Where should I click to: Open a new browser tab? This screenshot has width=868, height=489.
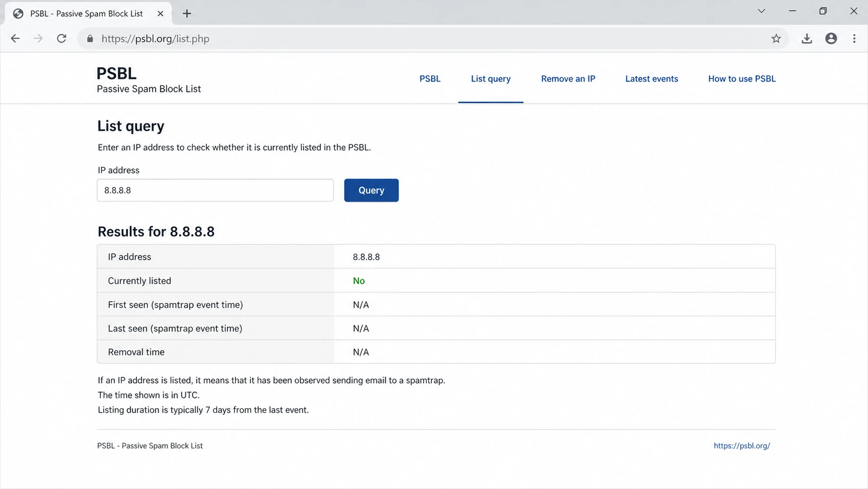pos(187,14)
